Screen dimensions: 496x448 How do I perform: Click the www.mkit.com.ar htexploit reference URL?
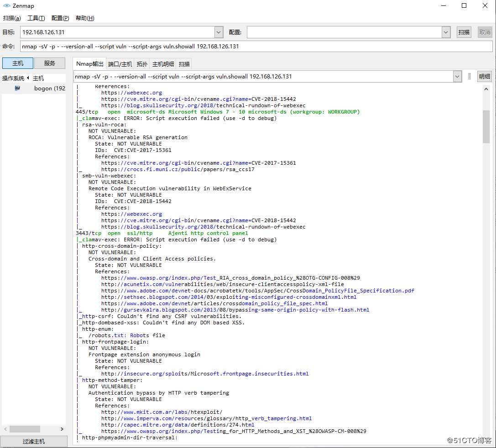pyautogui.click(x=162, y=412)
